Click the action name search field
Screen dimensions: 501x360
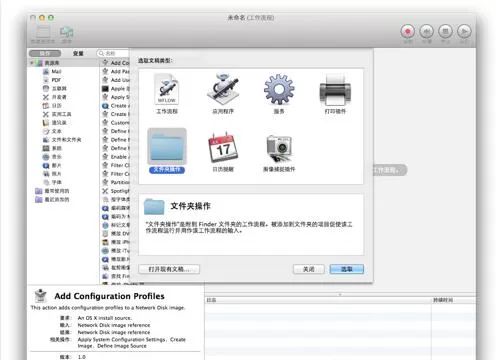pos(113,53)
